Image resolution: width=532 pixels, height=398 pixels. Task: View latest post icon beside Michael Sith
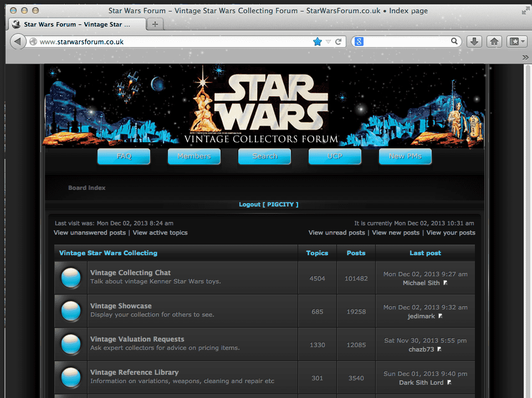[445, 283]
